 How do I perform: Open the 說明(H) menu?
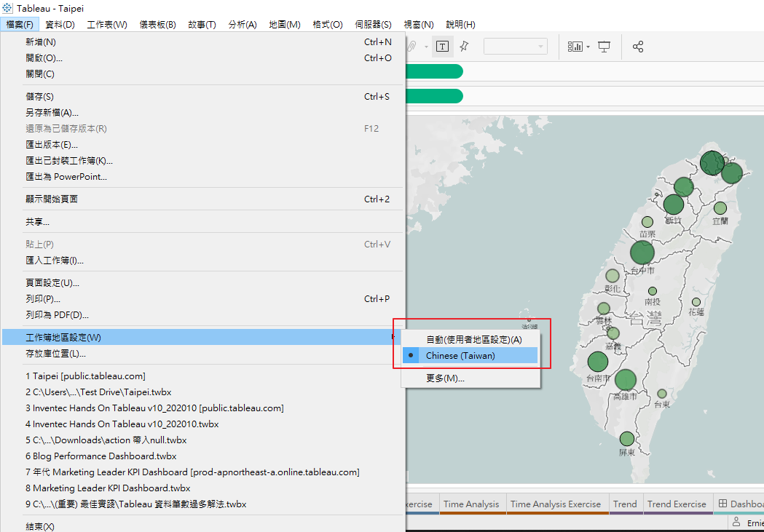point(460,24)
